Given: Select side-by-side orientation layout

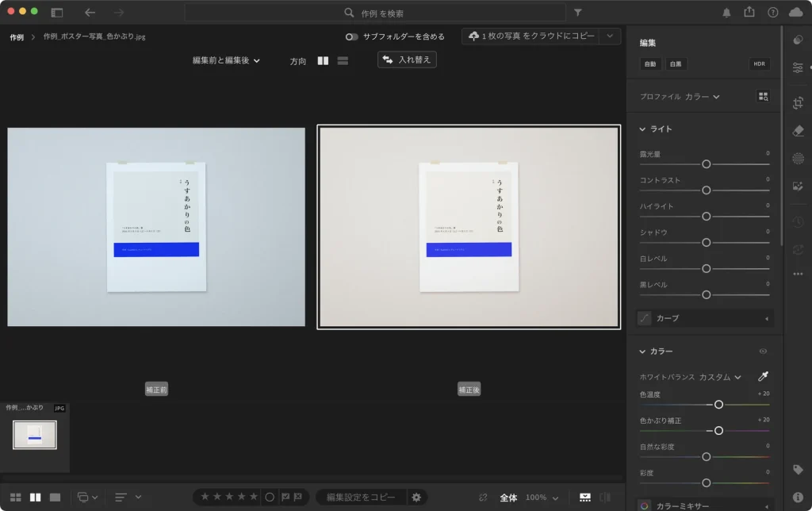Looking at the screenshot, I should pos(323,60).
